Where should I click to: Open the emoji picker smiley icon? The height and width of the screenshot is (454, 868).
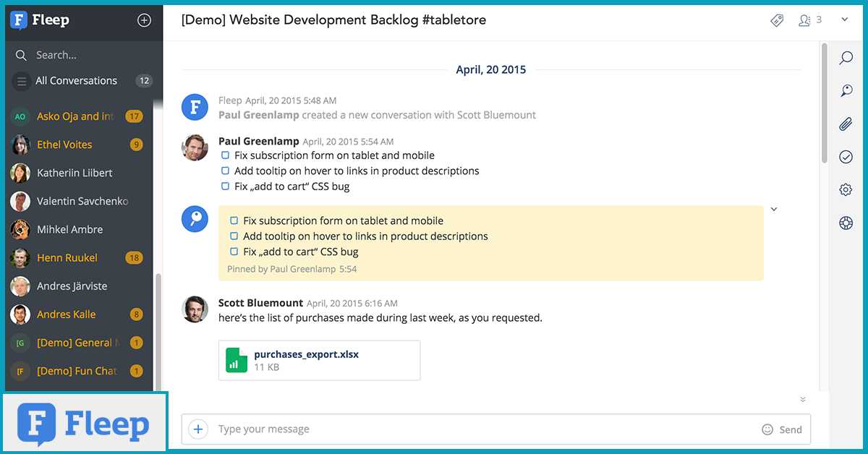767,429
